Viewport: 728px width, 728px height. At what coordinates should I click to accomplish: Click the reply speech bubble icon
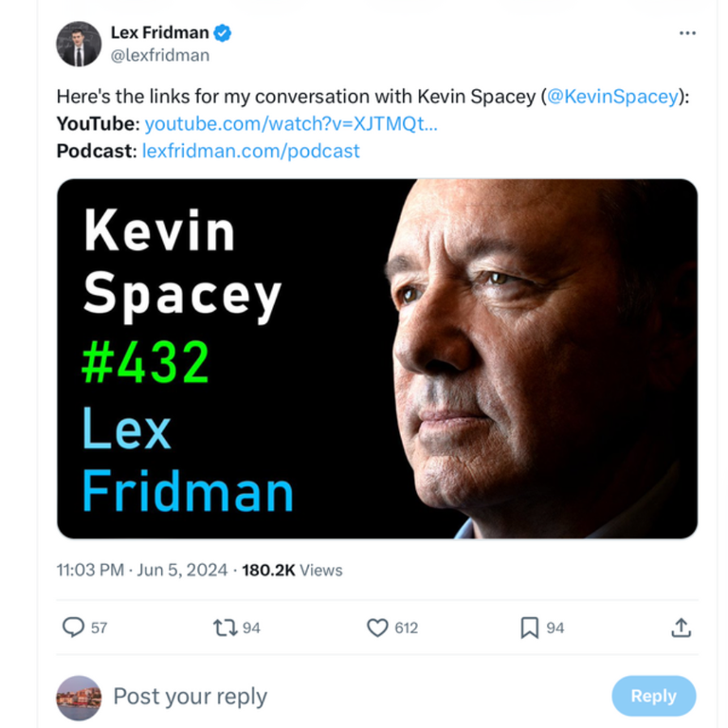[x=73, y=628]
